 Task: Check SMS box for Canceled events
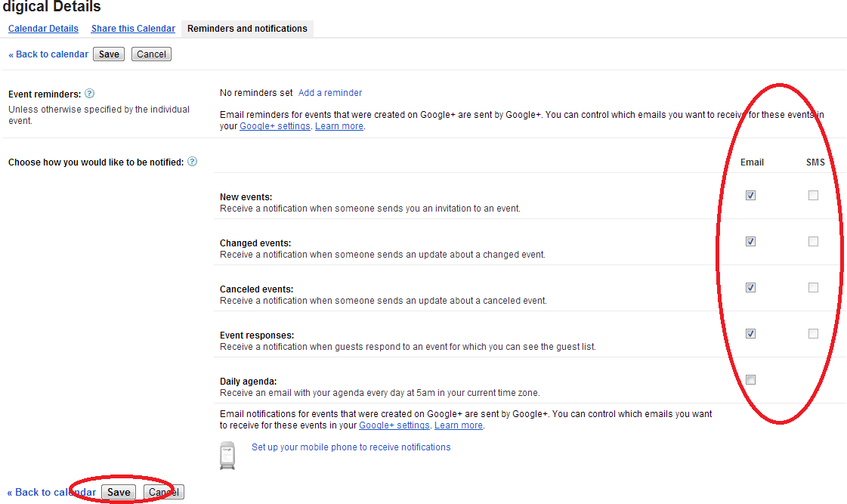813,288
